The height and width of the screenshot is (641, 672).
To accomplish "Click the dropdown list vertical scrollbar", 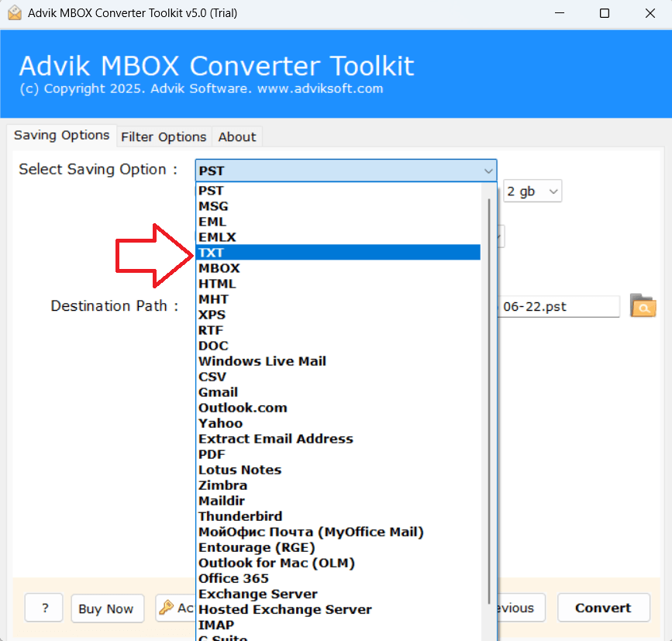I will [489, 401].
